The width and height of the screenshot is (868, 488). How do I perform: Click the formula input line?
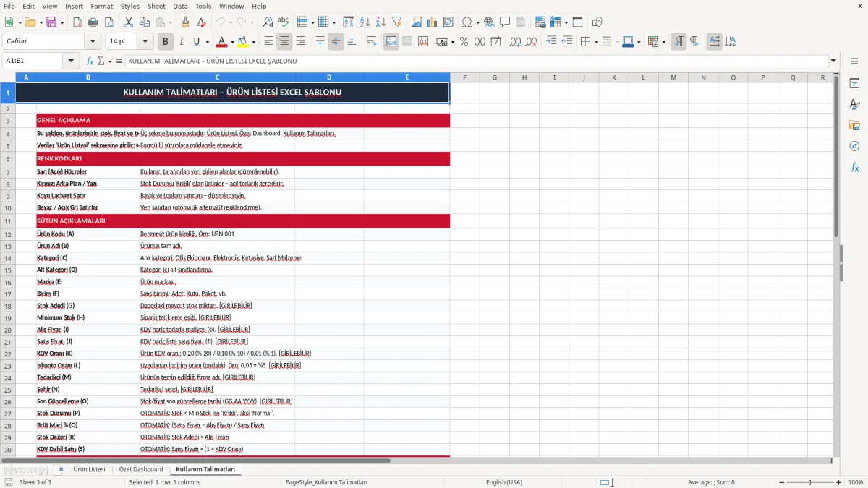(x=476, y=61)
